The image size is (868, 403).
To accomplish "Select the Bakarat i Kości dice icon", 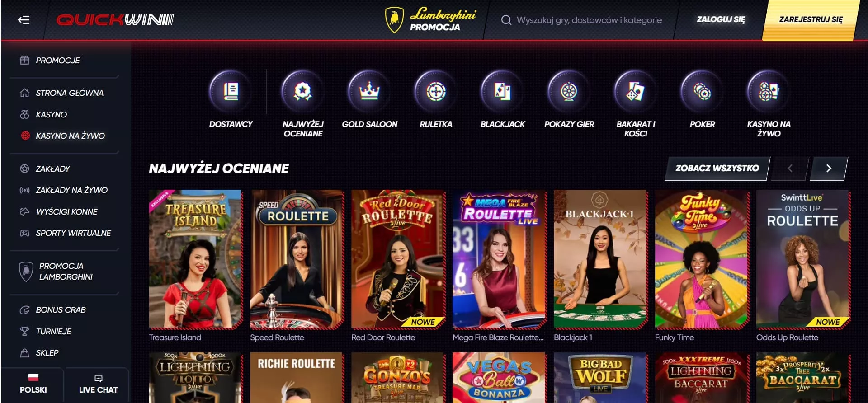I will (x=635, y=92).
